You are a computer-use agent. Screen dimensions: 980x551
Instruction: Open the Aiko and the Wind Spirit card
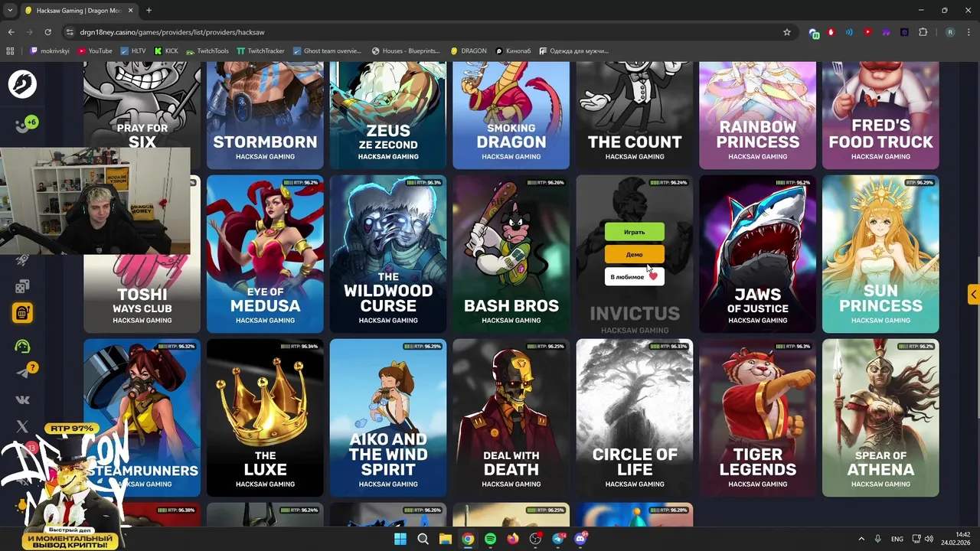tap(388, 418)
